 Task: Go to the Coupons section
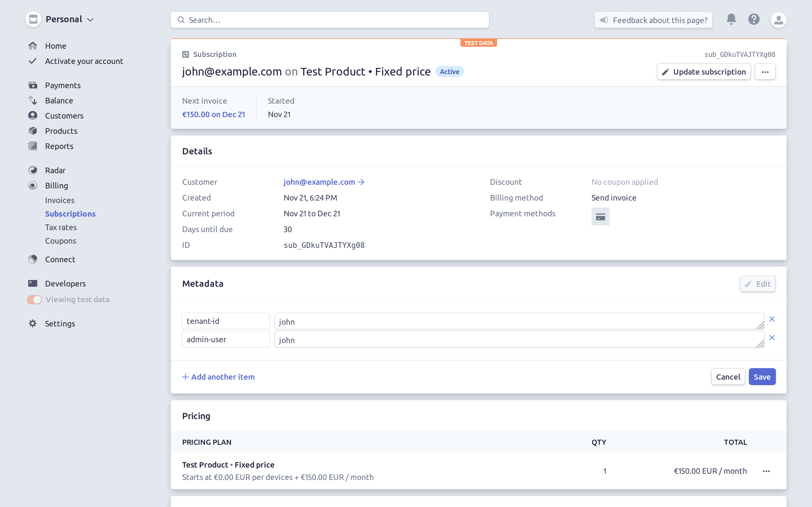click(x=60, y=241)
